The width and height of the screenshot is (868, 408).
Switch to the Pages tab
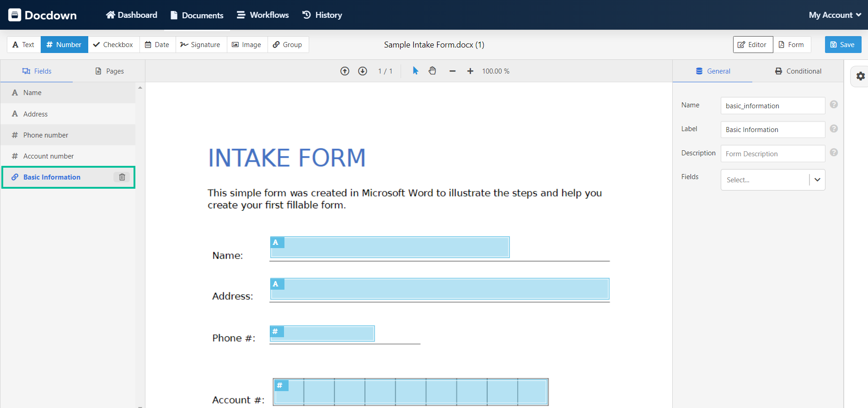(109, 71)
